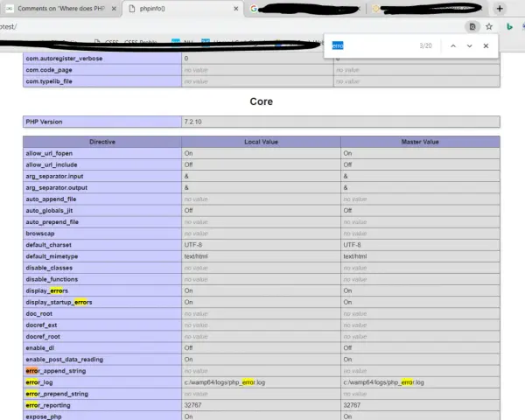Image resolution: width=525 pixels, height=420 pixels.
Task: Select the auto_globals_jit directive
Action: pos(49,211)
